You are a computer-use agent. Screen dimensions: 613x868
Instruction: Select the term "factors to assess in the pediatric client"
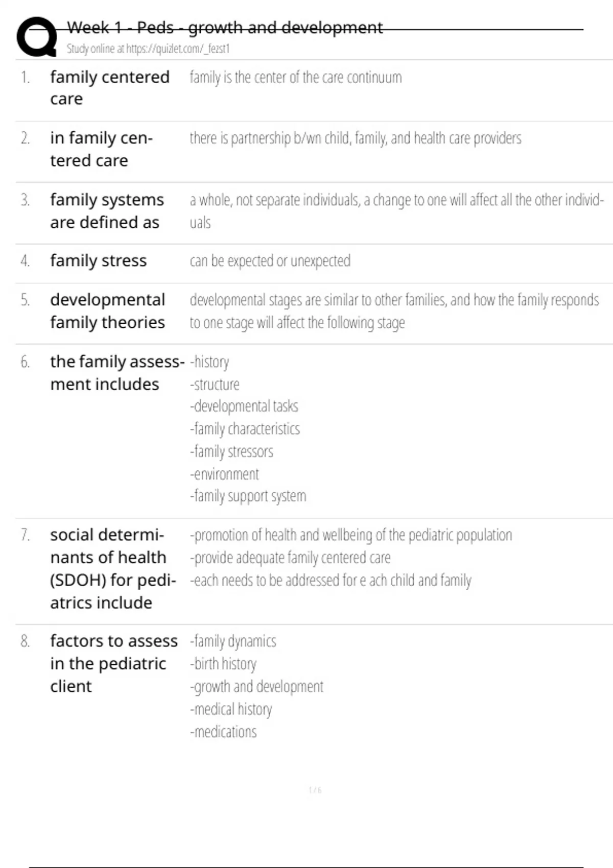[x=113, y=663]
